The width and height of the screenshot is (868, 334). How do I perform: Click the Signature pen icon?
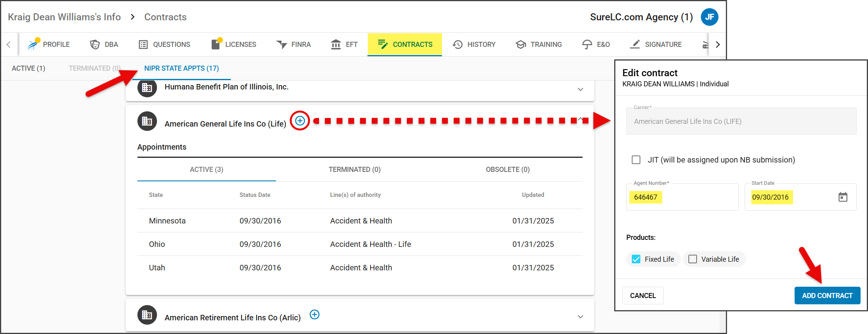(635, 44)
